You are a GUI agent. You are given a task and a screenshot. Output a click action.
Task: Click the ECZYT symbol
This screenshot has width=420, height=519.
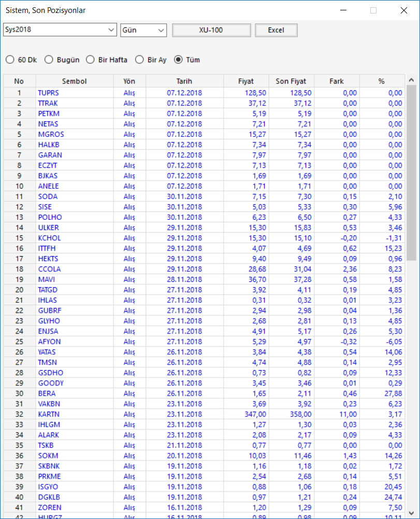47,165
